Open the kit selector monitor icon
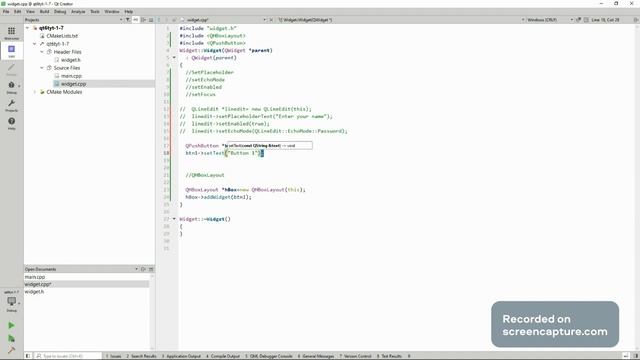640x360 pixels. 11,303
